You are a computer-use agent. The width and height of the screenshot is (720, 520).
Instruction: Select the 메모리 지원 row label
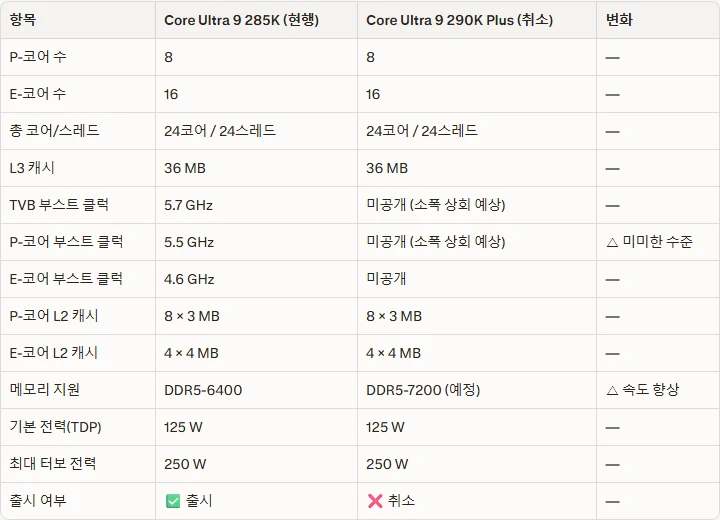coord(44,390)
